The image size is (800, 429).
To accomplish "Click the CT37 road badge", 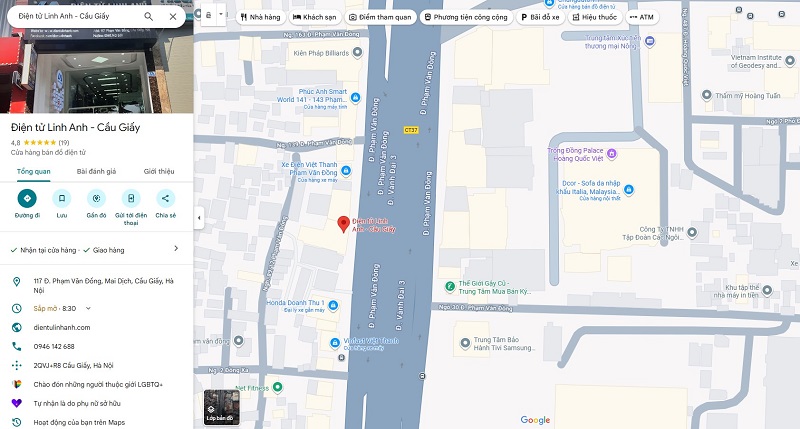I will click(x=411, y=130).
